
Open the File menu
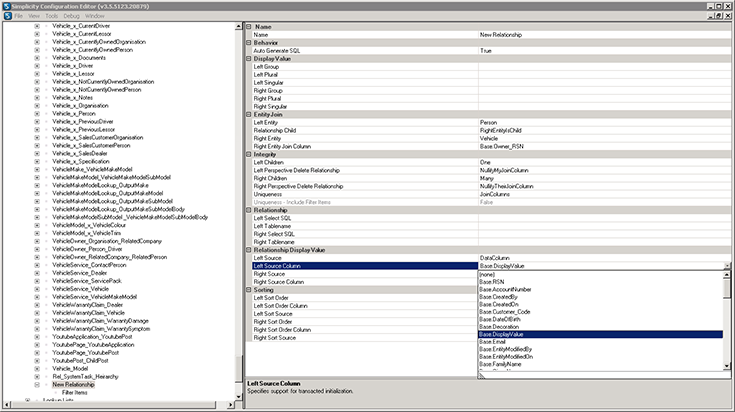coord(18,16)
